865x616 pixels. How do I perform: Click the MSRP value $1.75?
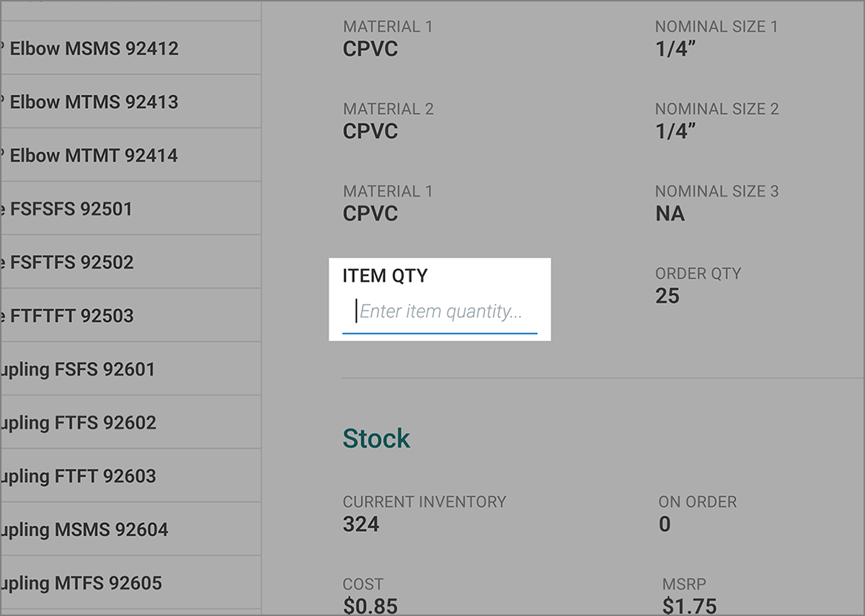click(x=688, y=606)
